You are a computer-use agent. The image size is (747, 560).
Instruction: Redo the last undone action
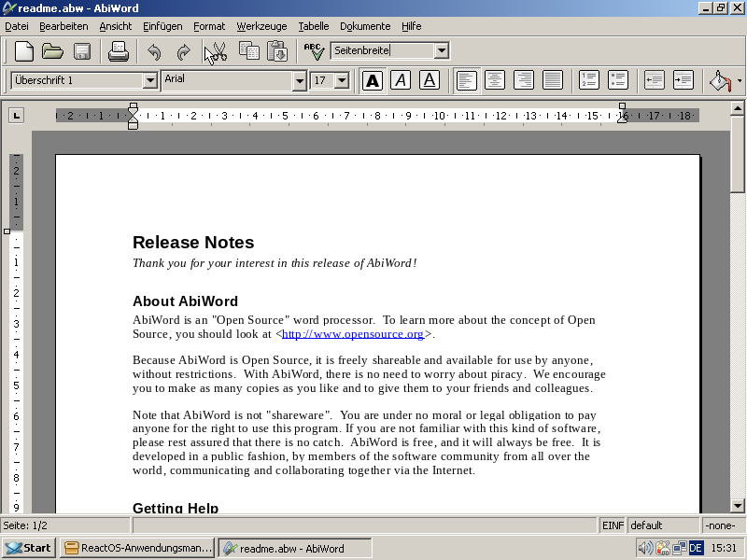tap(183, 51)
